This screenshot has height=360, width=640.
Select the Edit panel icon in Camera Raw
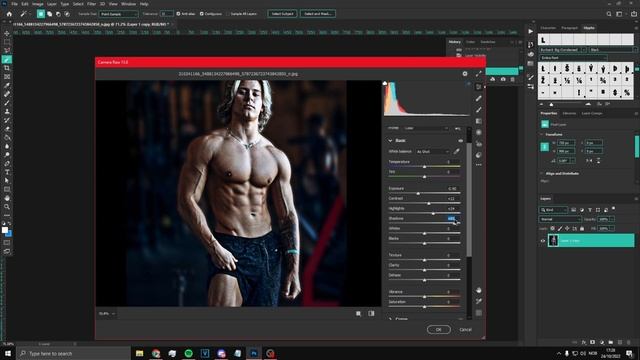tap(479, 87)
